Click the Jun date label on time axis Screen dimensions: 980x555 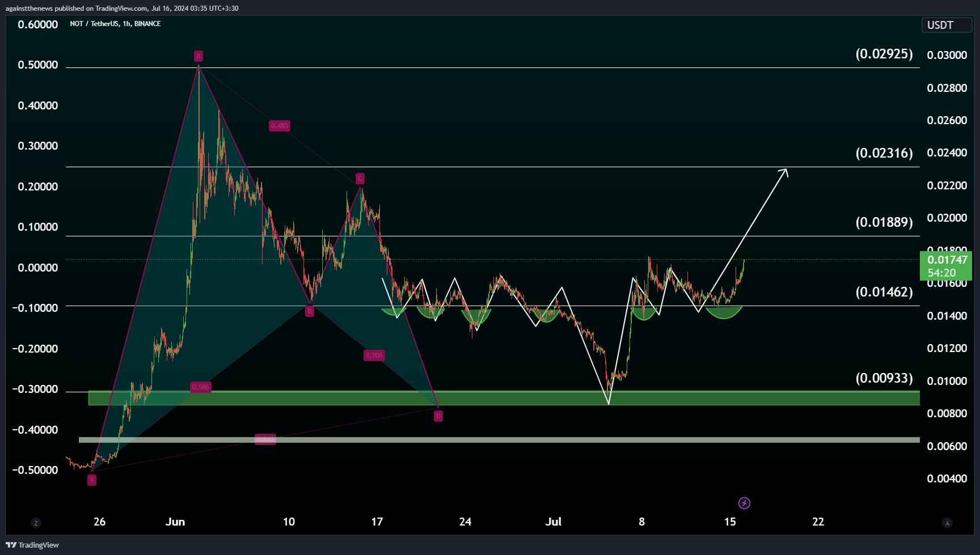[x=175, y=522]
